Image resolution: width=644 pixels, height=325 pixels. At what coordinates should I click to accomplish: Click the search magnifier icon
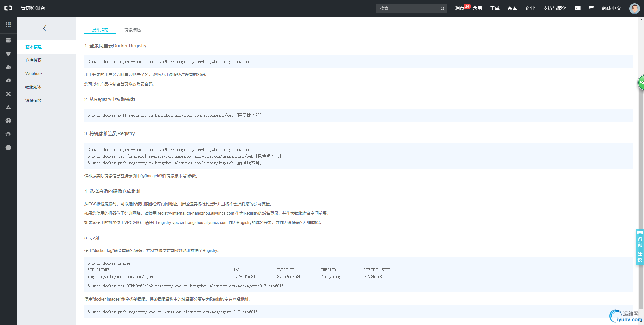(x=442, y=8)
